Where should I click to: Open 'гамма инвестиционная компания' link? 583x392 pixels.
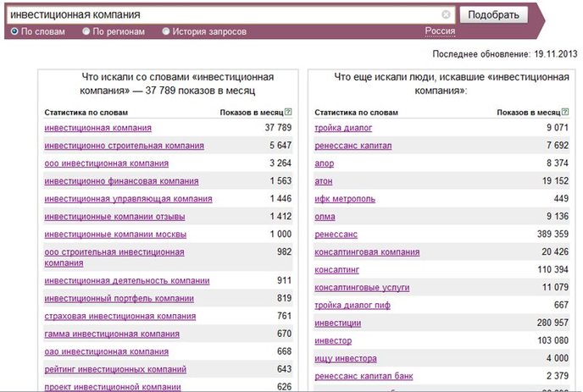tap(112, 334)
